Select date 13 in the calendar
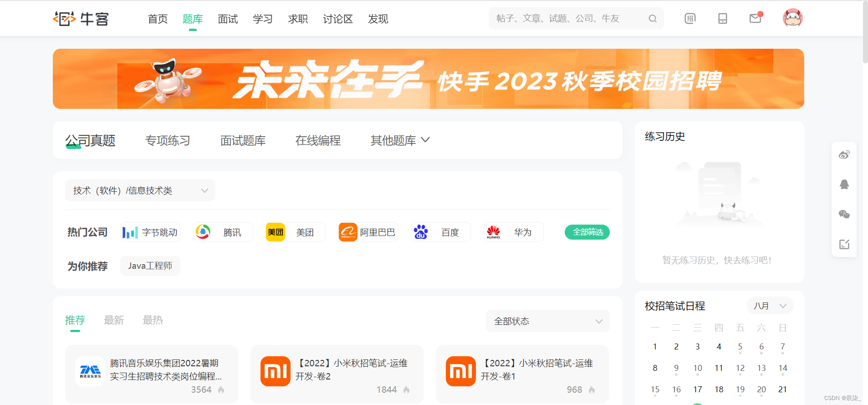 pos(761,368)
